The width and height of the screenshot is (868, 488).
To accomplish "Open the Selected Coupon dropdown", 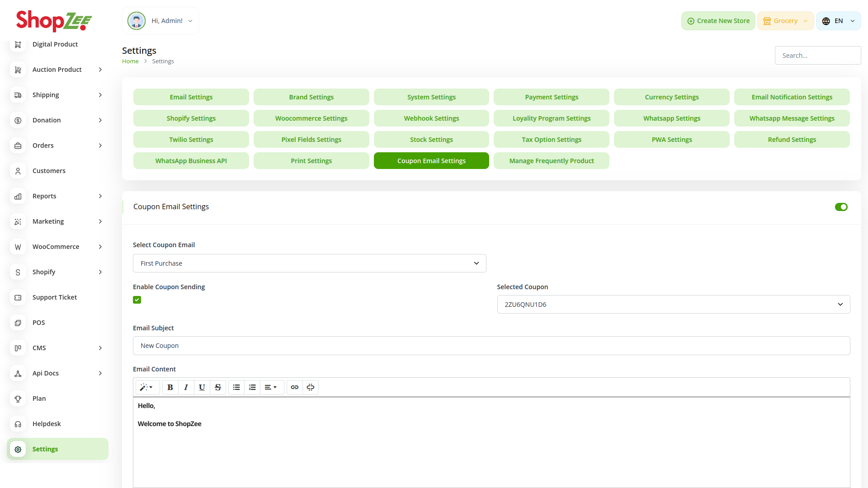I will 673,305.
